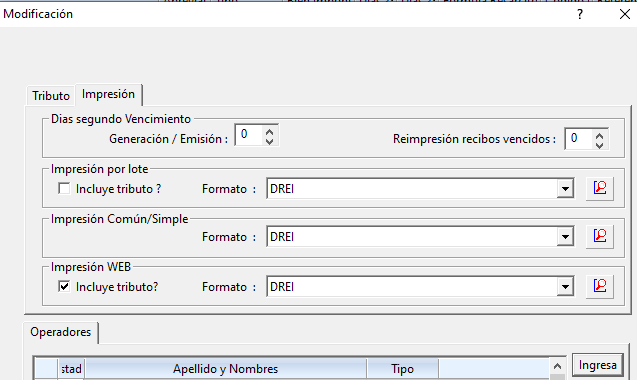Uncheck Incluye tributo under Impresión WEB
This screenshot has height=380, width=637.
pos(64,287)
